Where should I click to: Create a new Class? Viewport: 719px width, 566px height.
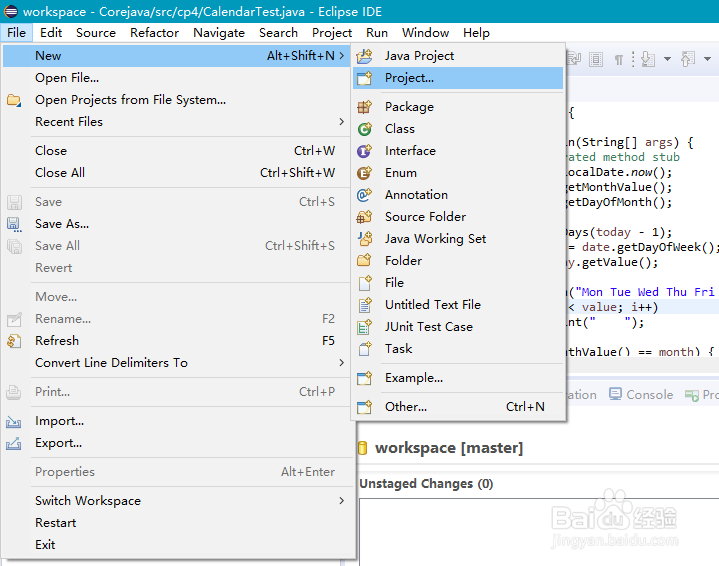458,129
